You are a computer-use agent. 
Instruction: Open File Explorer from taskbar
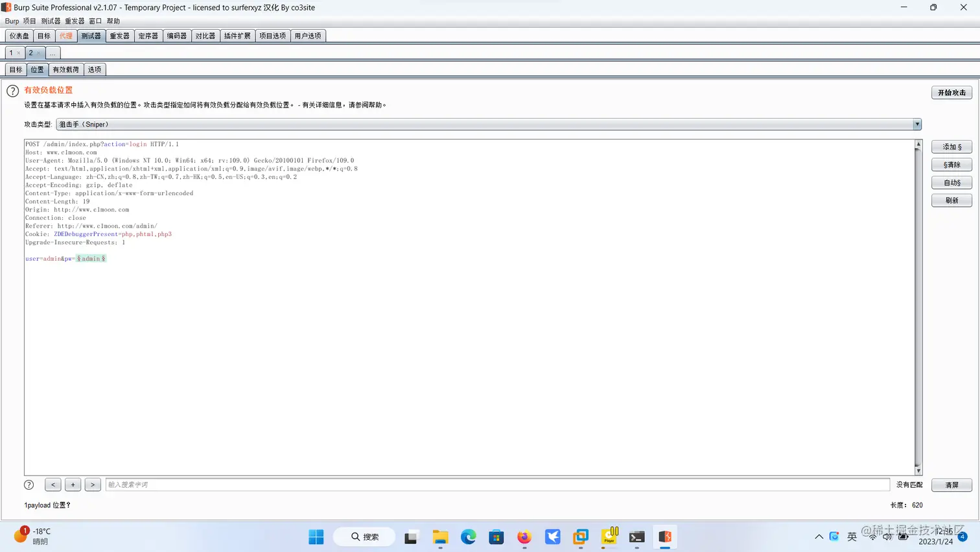coord(441,537)
